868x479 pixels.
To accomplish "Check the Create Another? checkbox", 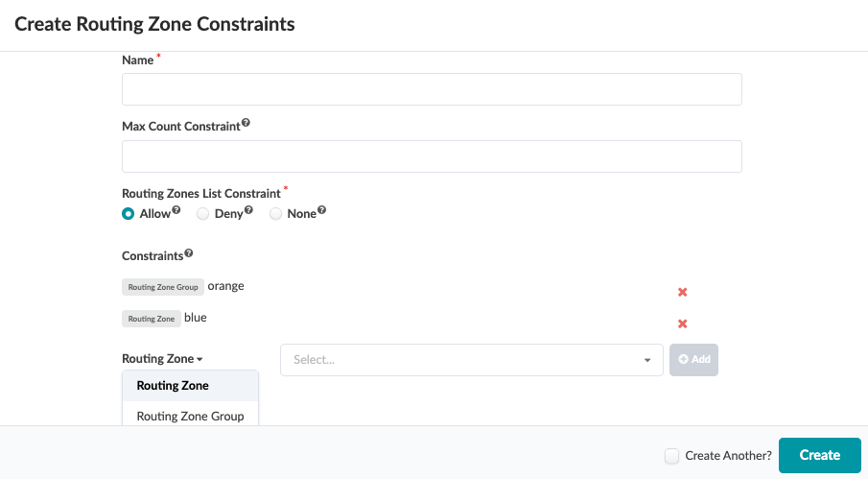I will [672, 456].
